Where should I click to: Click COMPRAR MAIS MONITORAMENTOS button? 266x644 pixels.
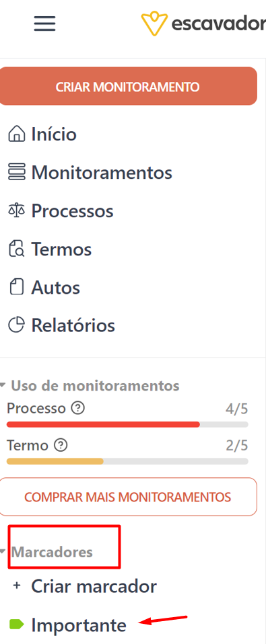pos(128,497)
